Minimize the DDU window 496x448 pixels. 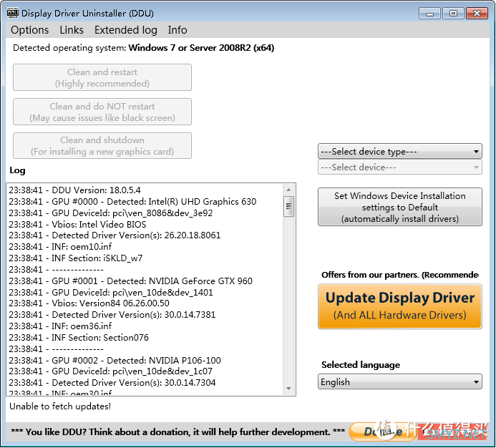[429, 14]
